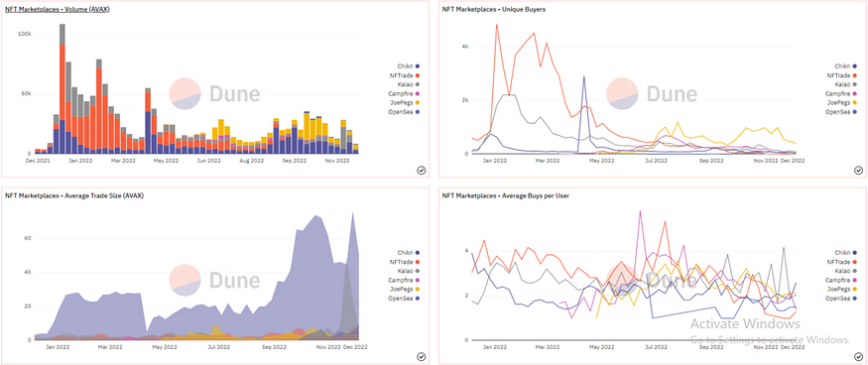Select OpenSea in Average Trade Size legend
This screenshot has height=365, width=868.
pyautogui.click(x=404, y=298)
